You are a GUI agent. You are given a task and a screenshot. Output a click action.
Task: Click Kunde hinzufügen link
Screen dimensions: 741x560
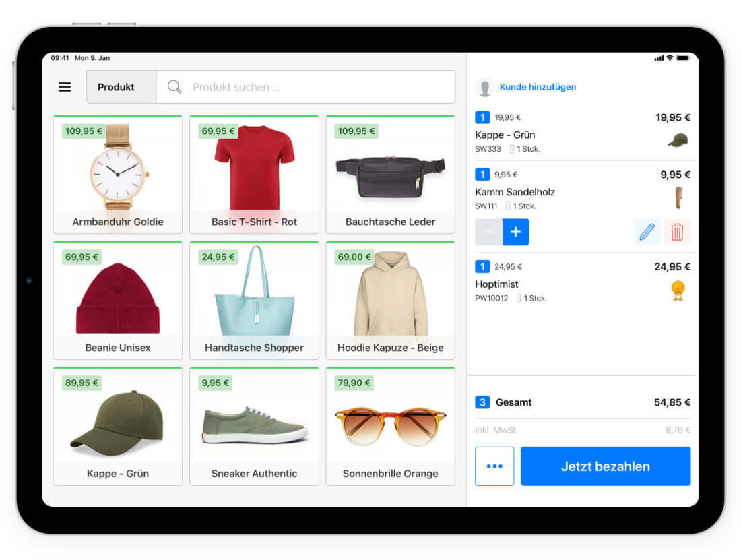click(x=538, y=87)
